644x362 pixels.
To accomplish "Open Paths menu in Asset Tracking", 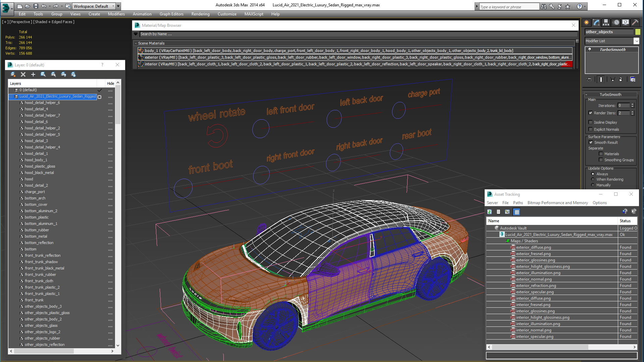I will (x=518, y=203).
